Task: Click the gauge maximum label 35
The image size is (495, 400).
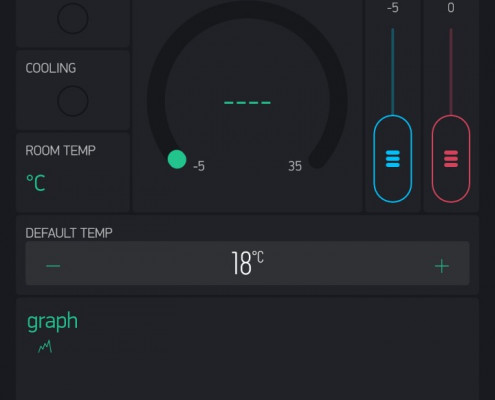Action: 295,166
